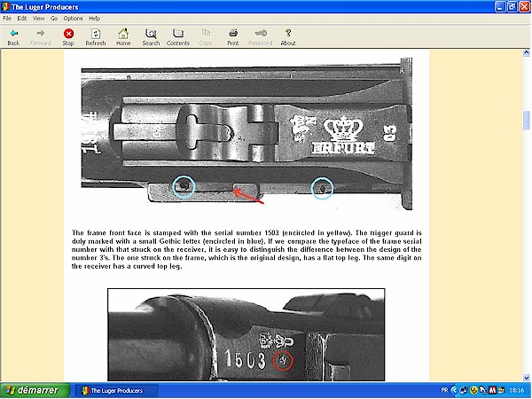Screen dimensions: 532x399
Task: Open the Help menu
Action: (94, 19)
